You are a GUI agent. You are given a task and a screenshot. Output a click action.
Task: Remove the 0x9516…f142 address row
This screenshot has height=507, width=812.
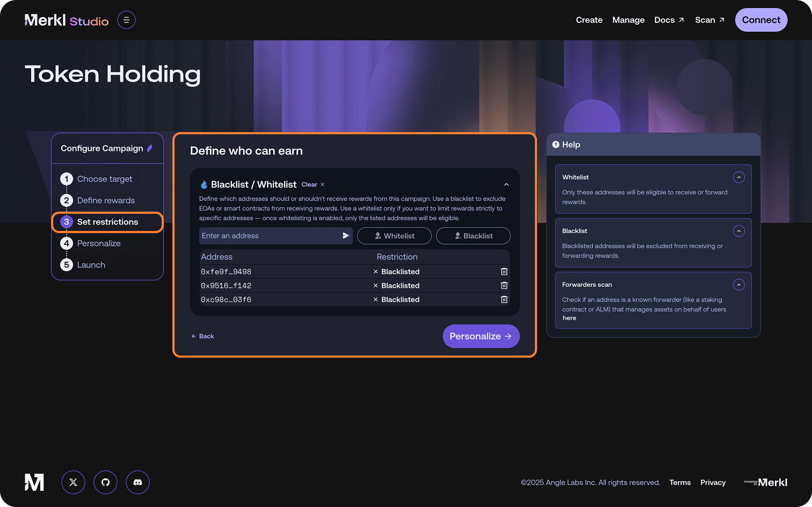[504, 286]
